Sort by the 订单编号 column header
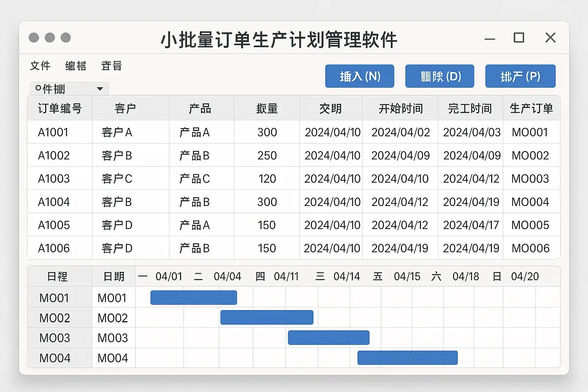588x392 pixels. tap(60, 109)
